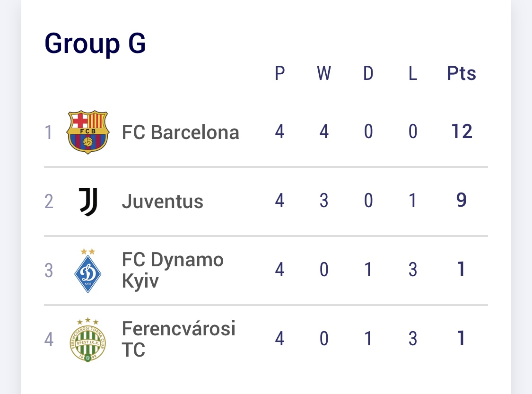Click the Juventus logo icon
532x394 pixels.
point(88,201)
